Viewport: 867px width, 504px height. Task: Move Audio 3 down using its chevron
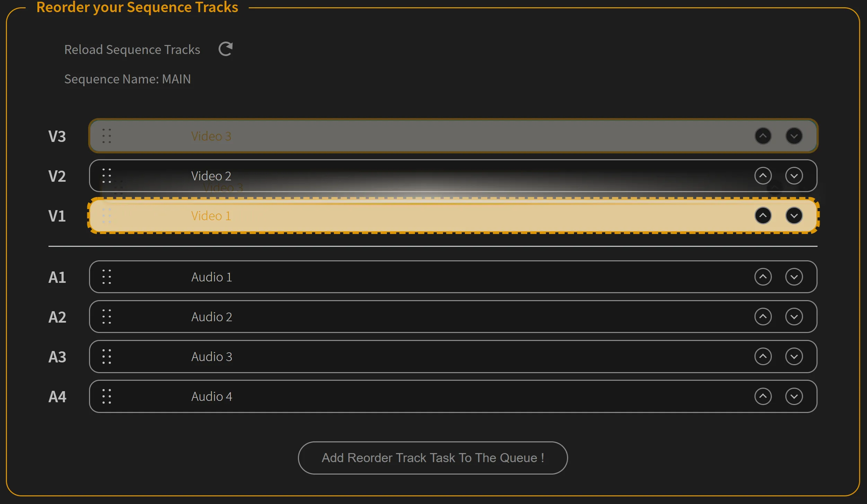[x=794, y=357]
